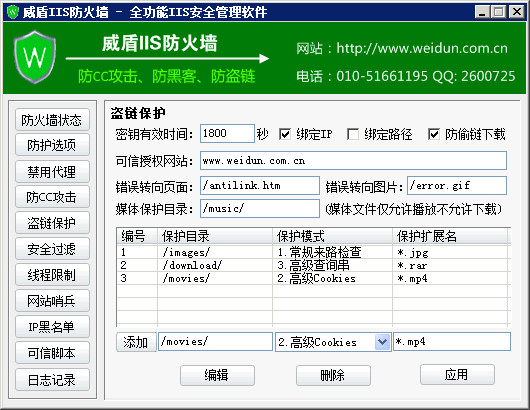530x410 pixels.
Task: Open the 防火墙状态 section
Action: point(52,120)
